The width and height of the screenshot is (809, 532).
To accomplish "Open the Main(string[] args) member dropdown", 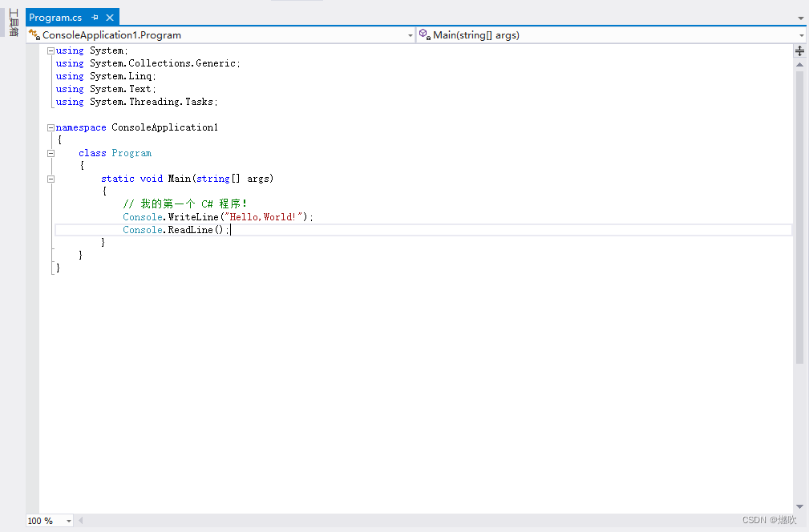I will click(801, 35).
